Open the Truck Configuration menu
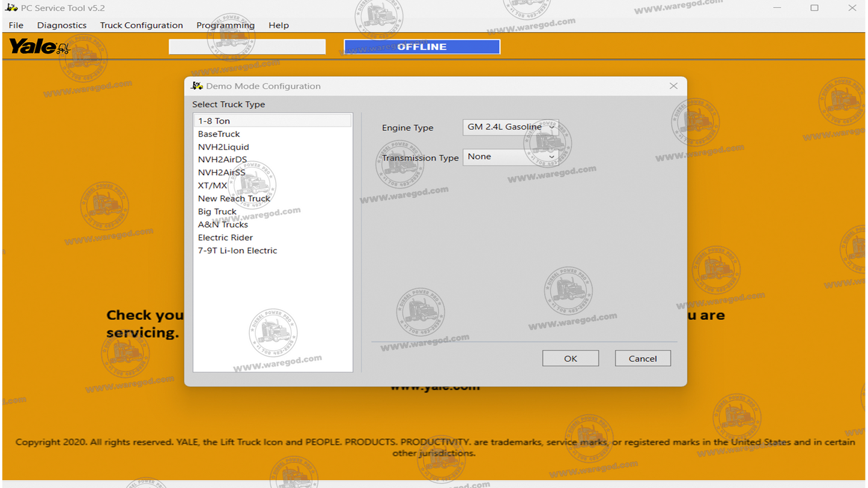The image size is (868, 488). [142, 25]
